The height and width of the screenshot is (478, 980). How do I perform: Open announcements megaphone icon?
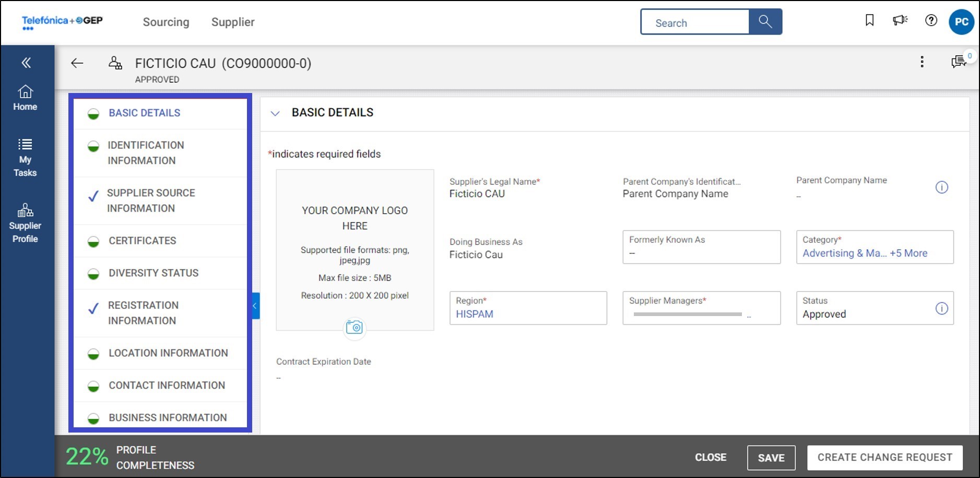click(x=900, y=20)
